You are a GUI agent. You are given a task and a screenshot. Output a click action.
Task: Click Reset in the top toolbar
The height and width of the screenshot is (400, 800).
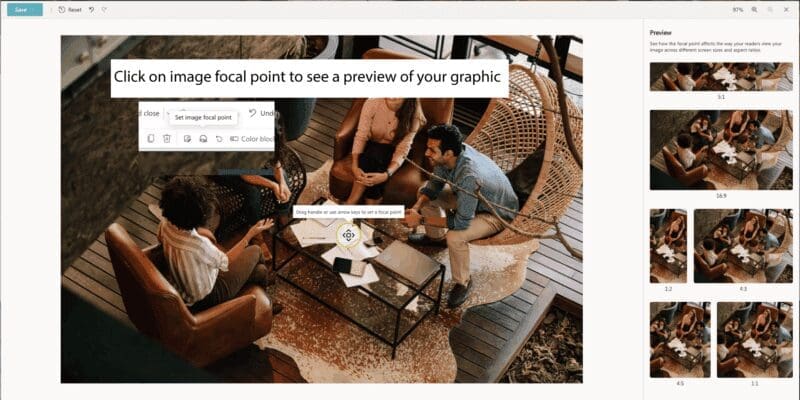click(70, 10)
